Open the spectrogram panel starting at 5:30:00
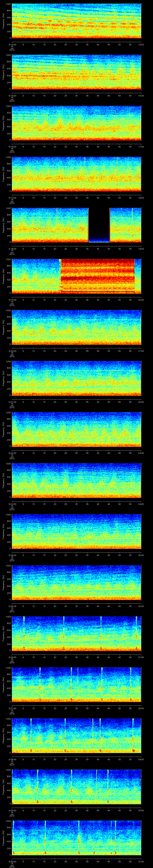 tap(77, 838)
